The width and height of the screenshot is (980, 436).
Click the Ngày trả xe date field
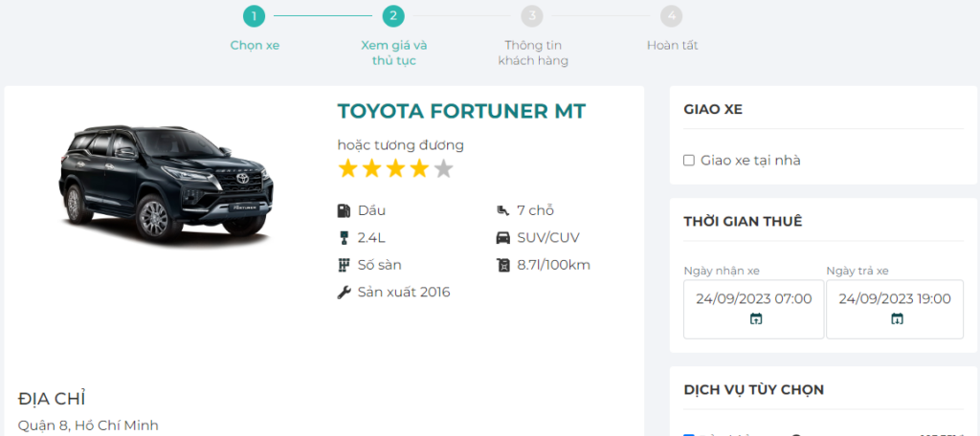point(895,299)
